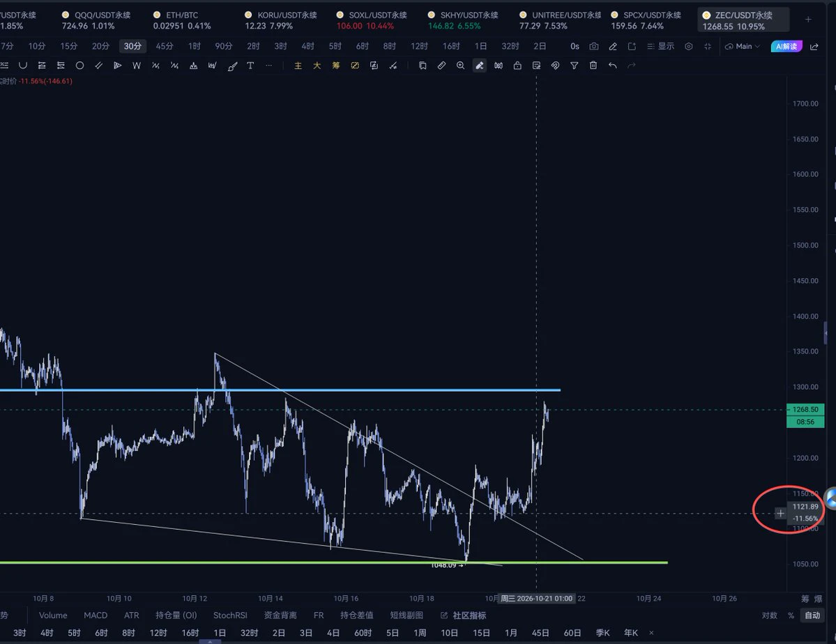Select the StochRSI indicator
The width and height of the screenshot is (836, 644).
click(230, 615)
